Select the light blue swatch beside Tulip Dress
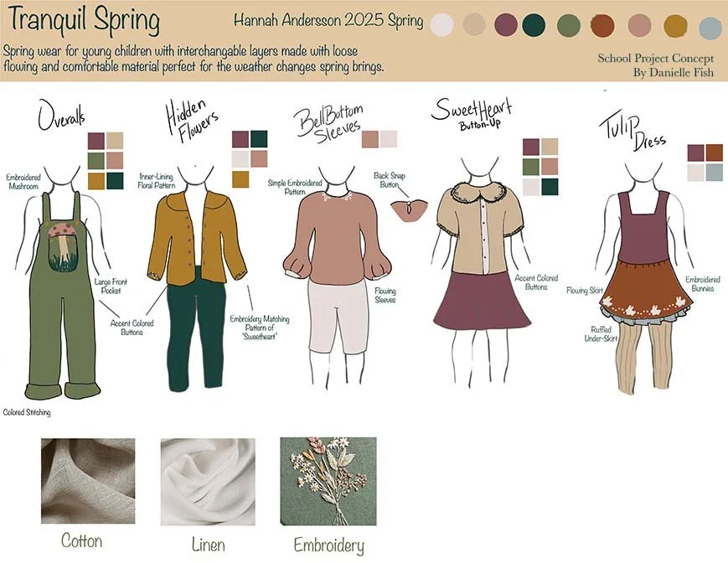Screen dimensions: 728x563 [715, 173]
